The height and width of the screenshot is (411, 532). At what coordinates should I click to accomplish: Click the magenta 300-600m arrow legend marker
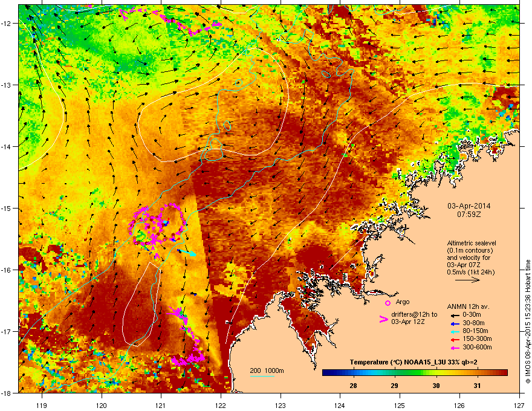point(455,348)
